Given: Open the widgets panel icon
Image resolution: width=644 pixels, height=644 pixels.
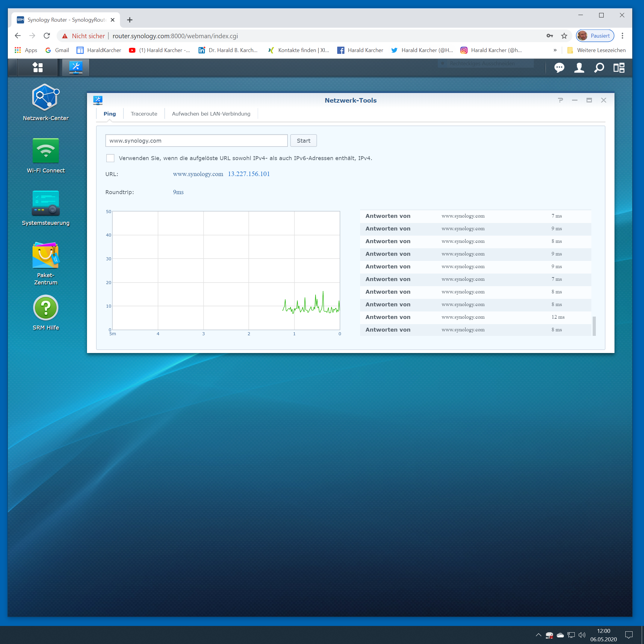Looking at the screenshot, I should [x=619, y=68].
